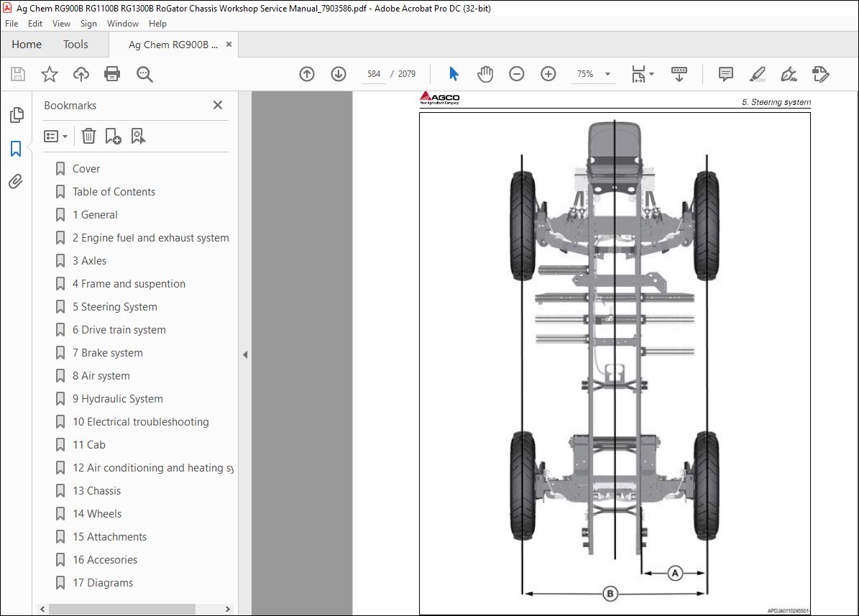859x616 pixels.
Task: Click the read mode keyboard icon
Action: click(679, 74)
